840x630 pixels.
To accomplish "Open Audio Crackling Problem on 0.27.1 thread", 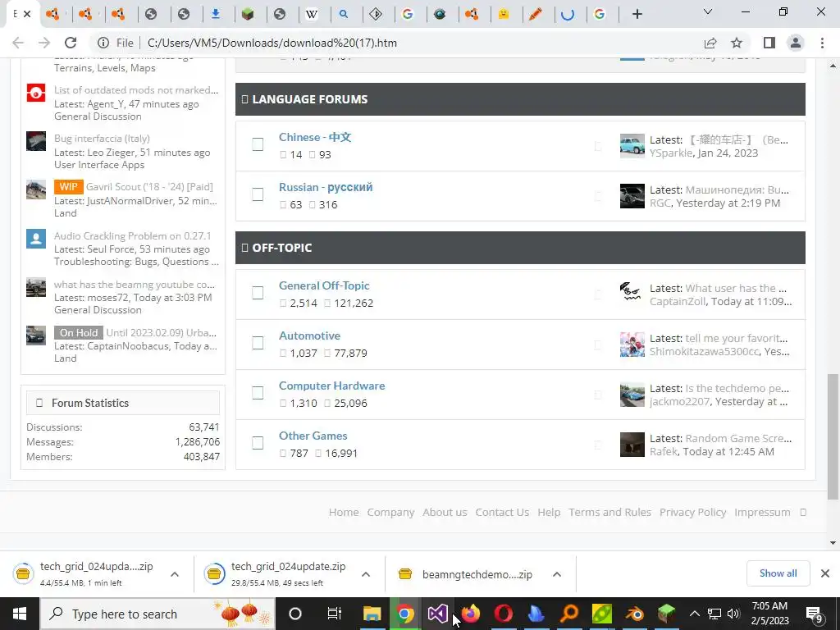I will [x=132, y=235].
